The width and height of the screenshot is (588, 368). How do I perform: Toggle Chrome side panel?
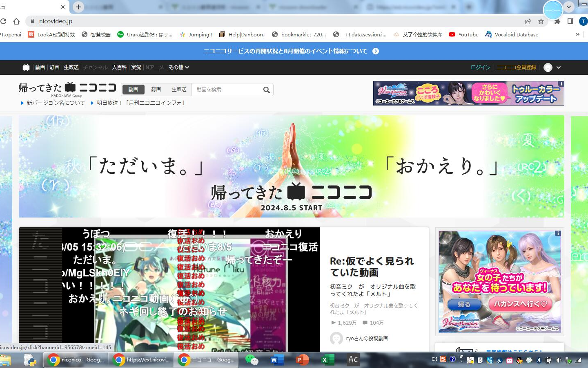tap(570, 21)
